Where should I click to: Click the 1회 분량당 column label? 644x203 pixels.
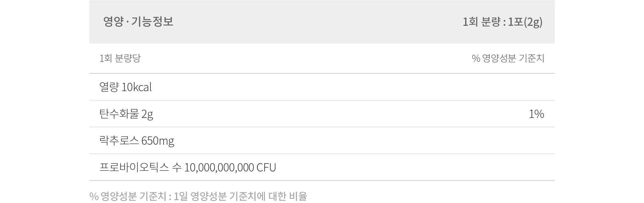coord(120,58)
